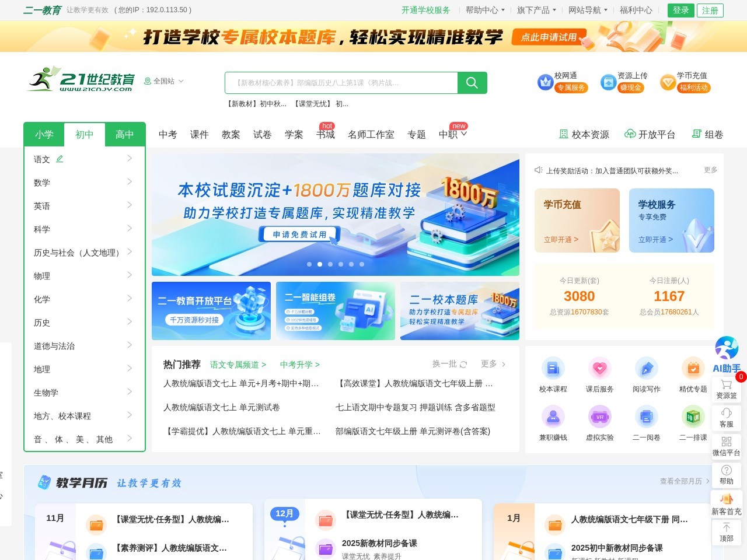Click the green search magnifier button
747x560 pixels.
pyautogui.click(x=472, y=83)
